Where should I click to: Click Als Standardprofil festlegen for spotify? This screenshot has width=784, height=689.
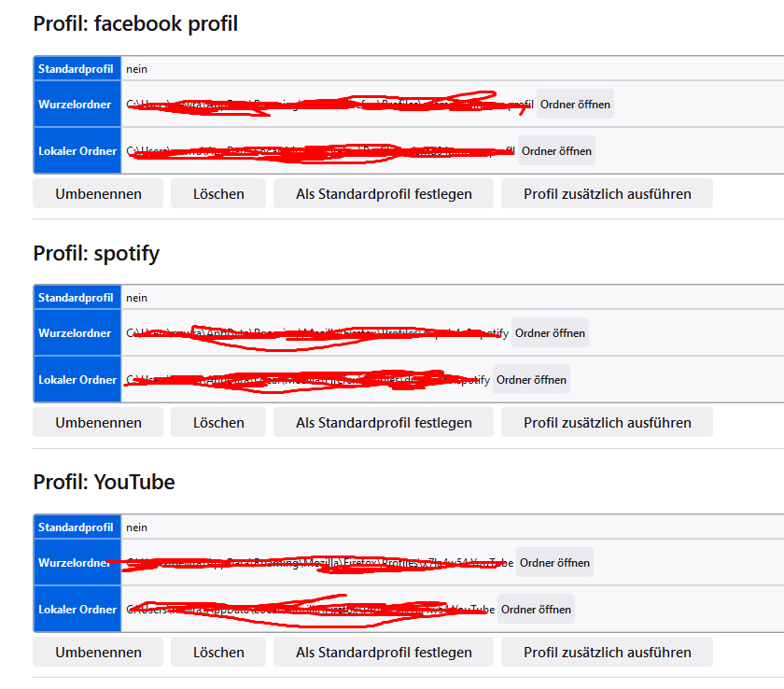coord(384,423)
